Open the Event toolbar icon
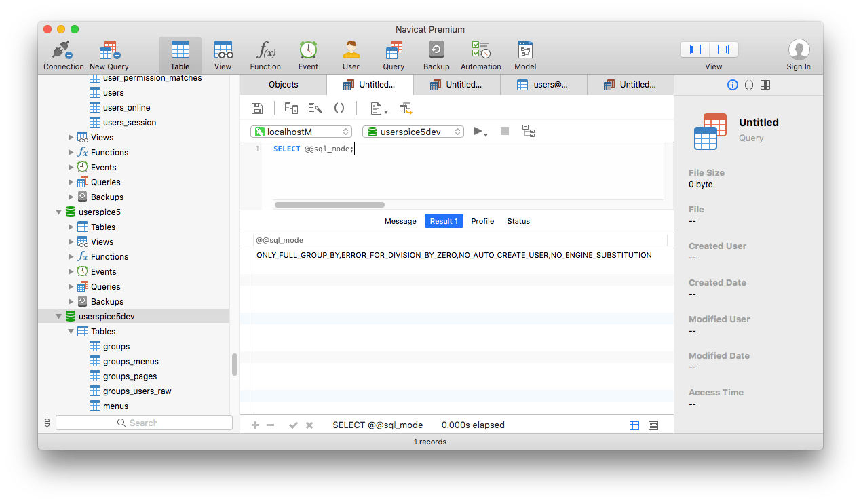This screenshot has width=861, height=504. pyautogui.click(x=308, y=55)
